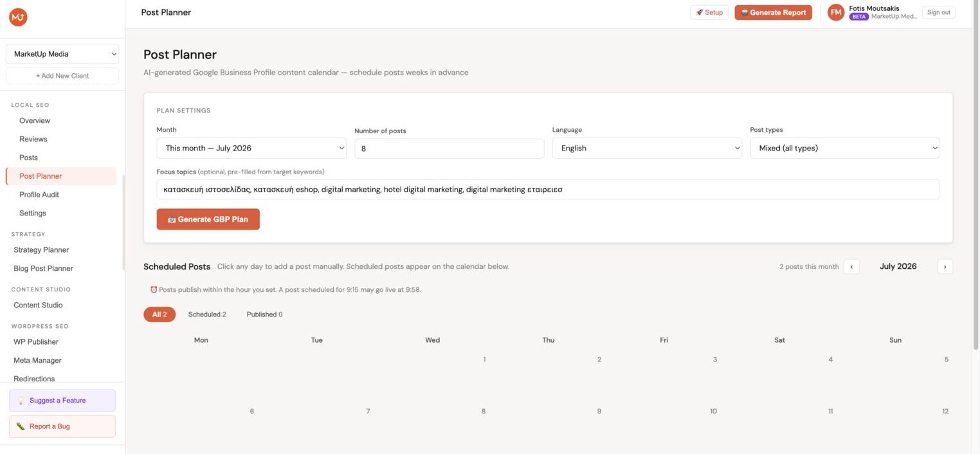Open the MarketUp Media client dropdown

click(62, 54)
